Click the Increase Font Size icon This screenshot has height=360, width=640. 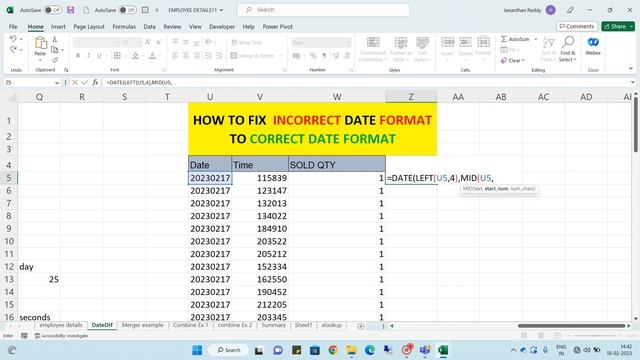(x=148, y=42)
